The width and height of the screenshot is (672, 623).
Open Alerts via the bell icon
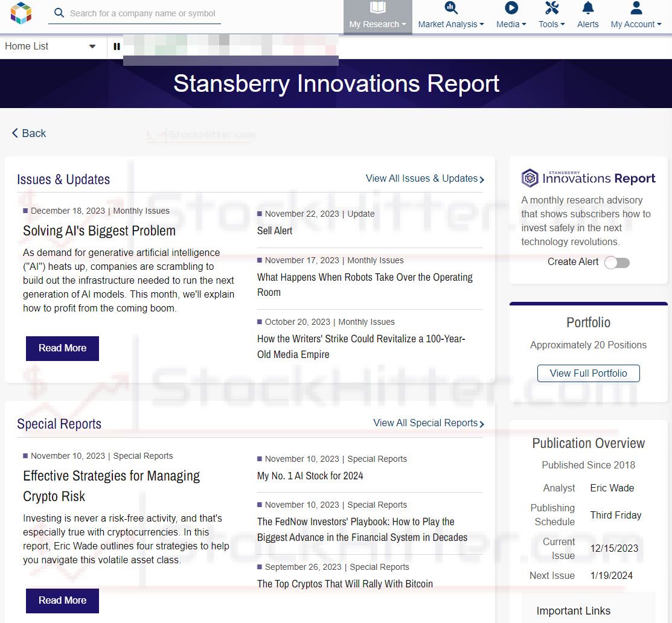pyautogui.click(x=587, y=7)
